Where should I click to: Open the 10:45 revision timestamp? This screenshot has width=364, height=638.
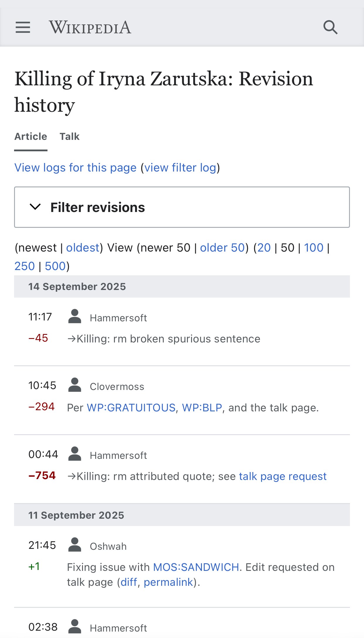click(x=42, y=386)
